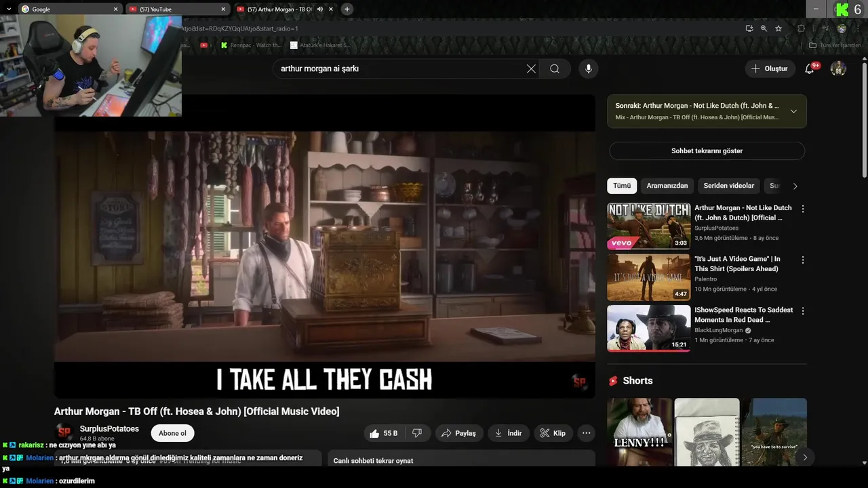The width and height of the screenshot is (868, 488).
Task: Close the Google tab
Action: coord(115,9)
